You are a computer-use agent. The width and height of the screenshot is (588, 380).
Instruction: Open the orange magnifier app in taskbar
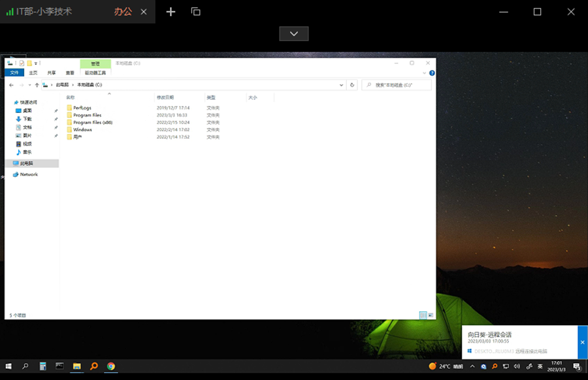click(93, 366)
